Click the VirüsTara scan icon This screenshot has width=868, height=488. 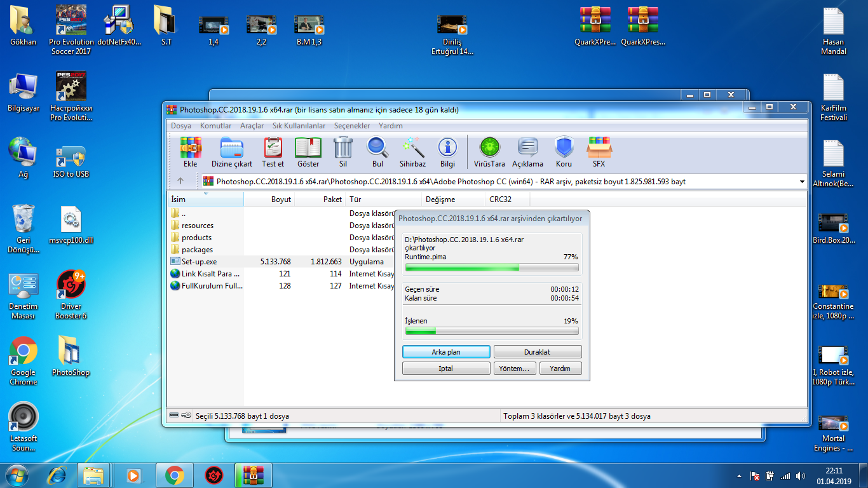(x=489, y=152)
